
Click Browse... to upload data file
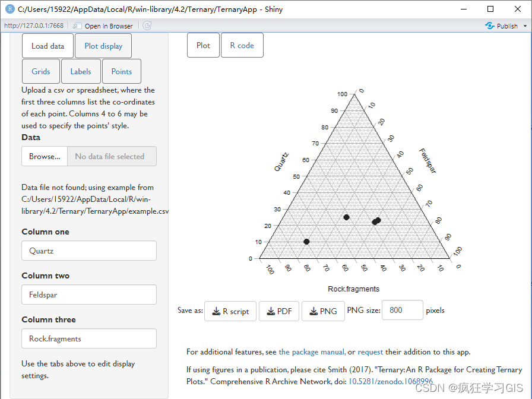coord(45,156)
